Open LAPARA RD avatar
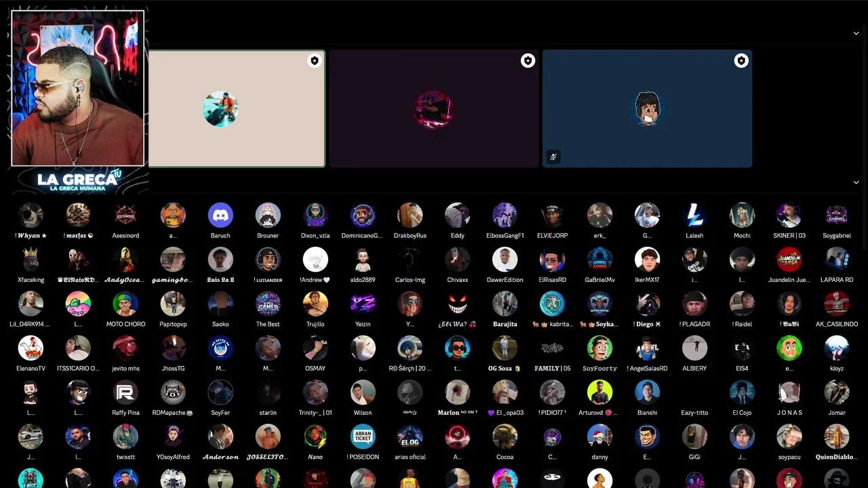This screenshot has height=488, width=868. (837, 260)
